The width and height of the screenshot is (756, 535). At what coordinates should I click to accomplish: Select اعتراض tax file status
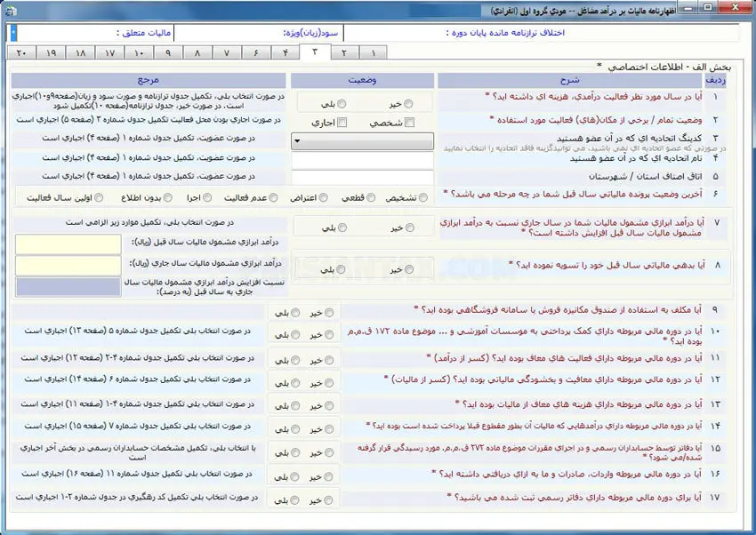(x=324, y=197)
